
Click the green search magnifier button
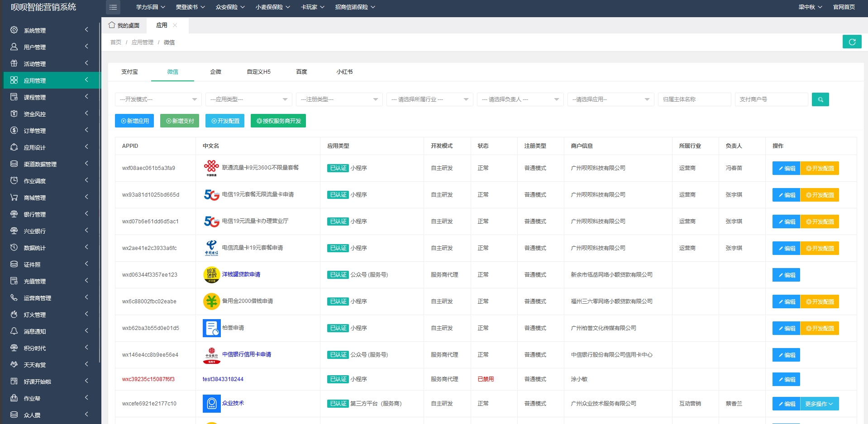(x=820, y=99)
